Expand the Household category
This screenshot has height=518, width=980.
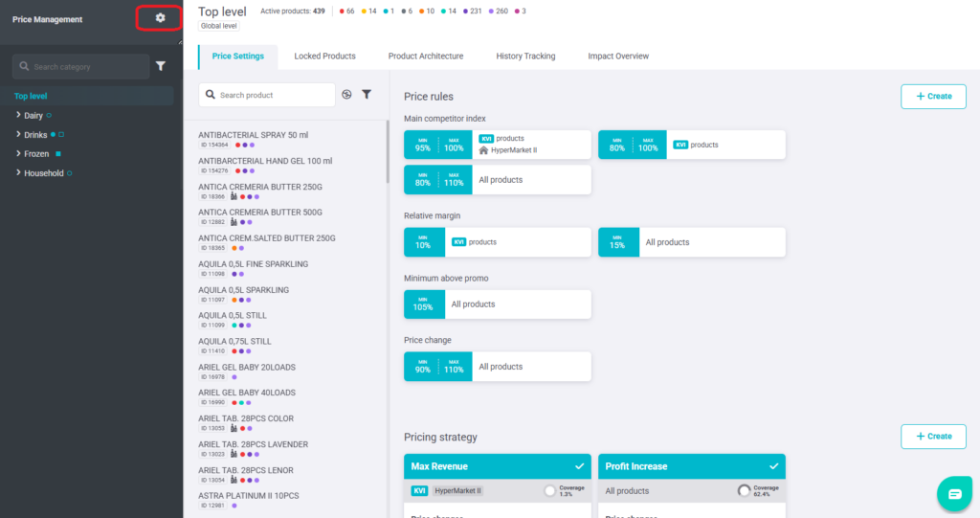pos(18,172)
